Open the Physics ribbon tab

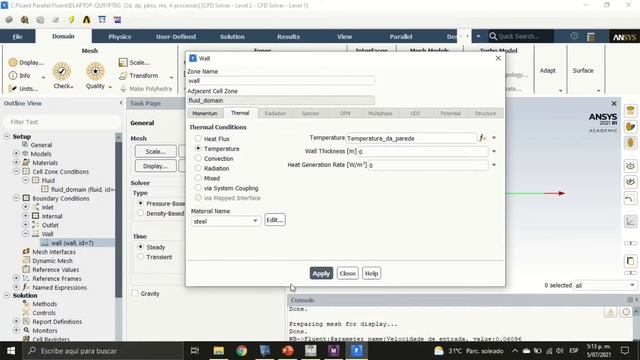coord(120,36)
